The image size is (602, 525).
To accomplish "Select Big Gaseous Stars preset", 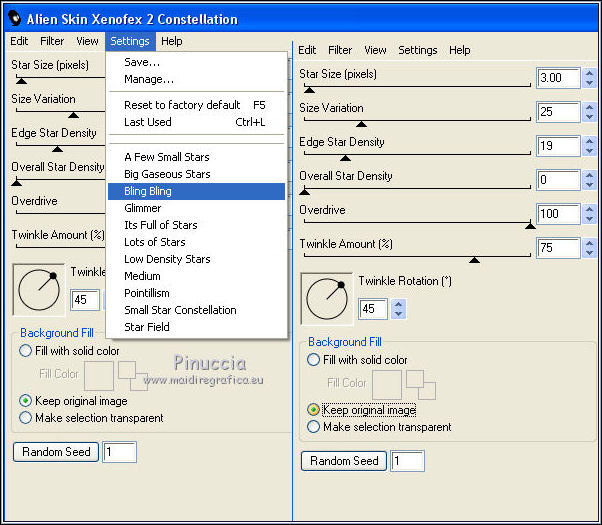I will [197, 174].
